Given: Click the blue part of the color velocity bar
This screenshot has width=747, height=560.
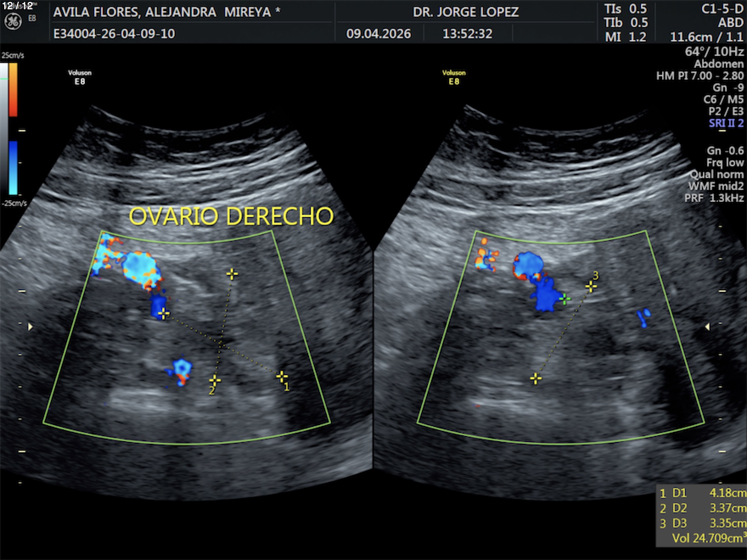Looking at the screenshot, I should coord(13,168).
